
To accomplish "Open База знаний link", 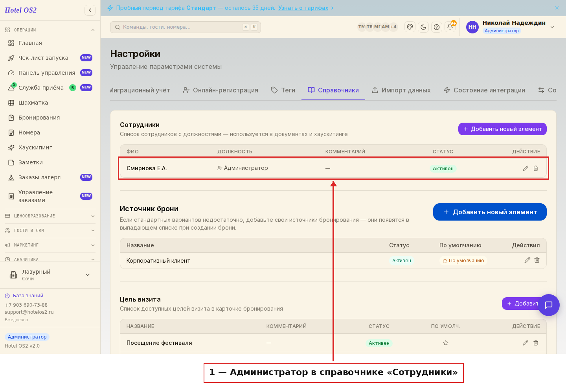I will pos(24,296).
